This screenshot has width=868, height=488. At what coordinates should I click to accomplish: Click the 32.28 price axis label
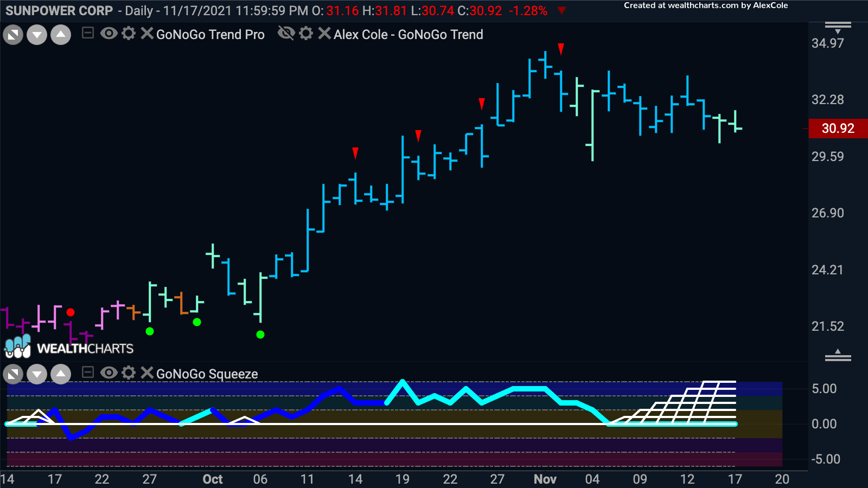[x=828, y=100]
